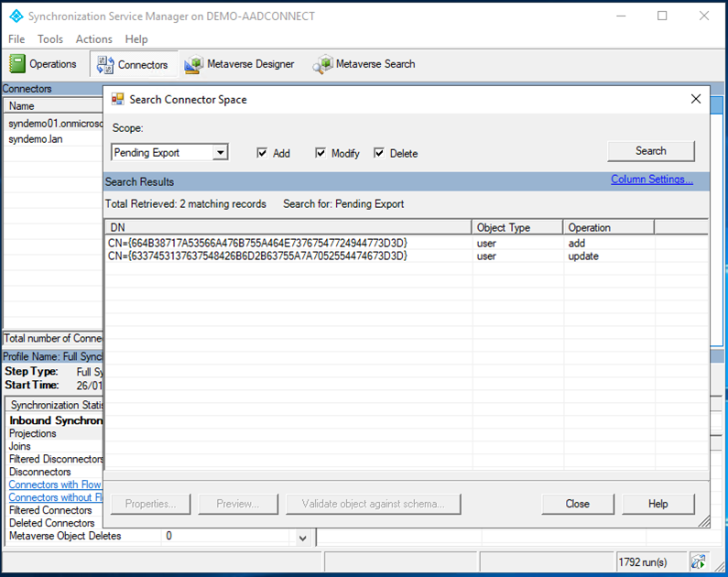
Task: Open the File menu
Action: tap(16, 39)
